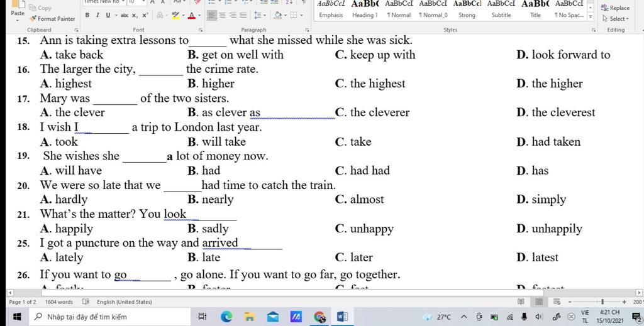The image size is (644, 326).
Task: Open the font color dropdown arrow
Action: pos(199,15)
